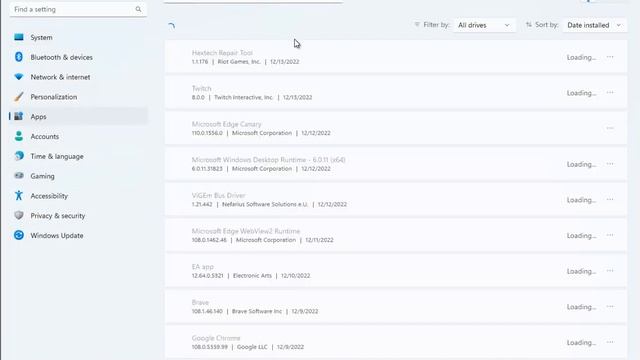Open more options for Brave
This screenshot has width=640, height=360.
[610, 307]
